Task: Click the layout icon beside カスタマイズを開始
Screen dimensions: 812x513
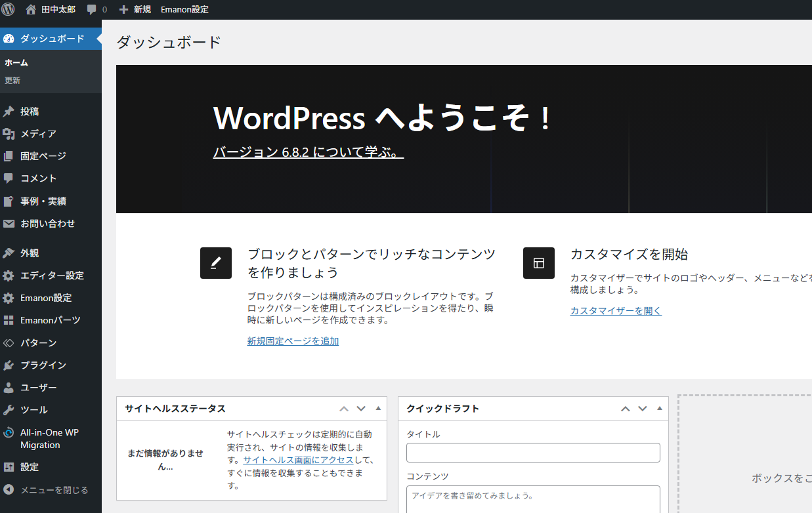Action: (539, 263)
